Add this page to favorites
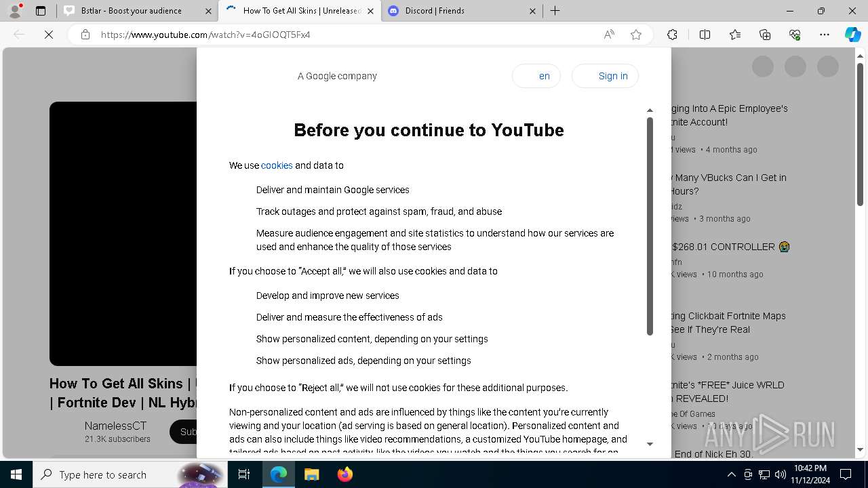 [636, 35]
